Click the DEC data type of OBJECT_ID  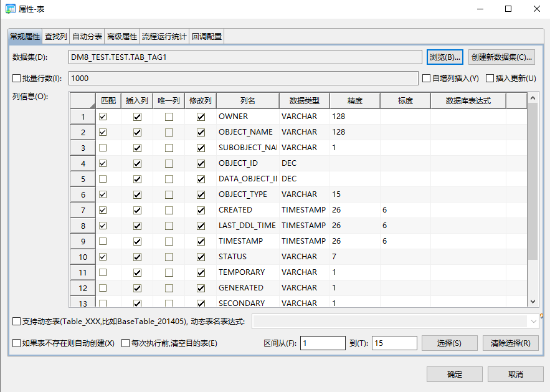coord(305,163)
